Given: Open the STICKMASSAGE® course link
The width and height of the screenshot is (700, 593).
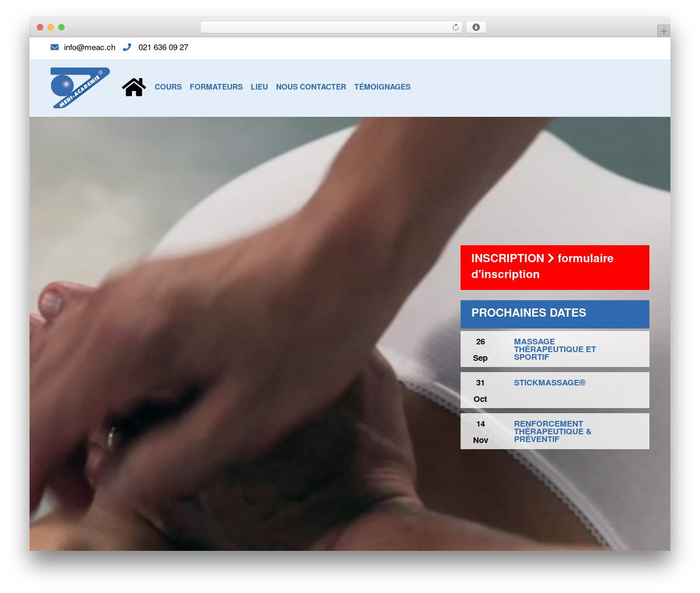Looking at the screenshot, I should tap(550, 383).
